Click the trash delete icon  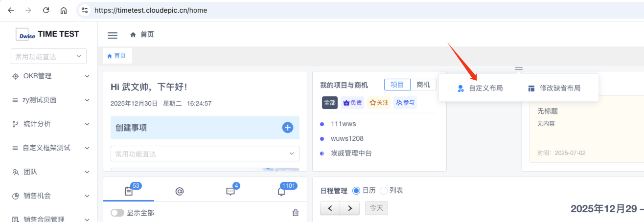[295, 213]
